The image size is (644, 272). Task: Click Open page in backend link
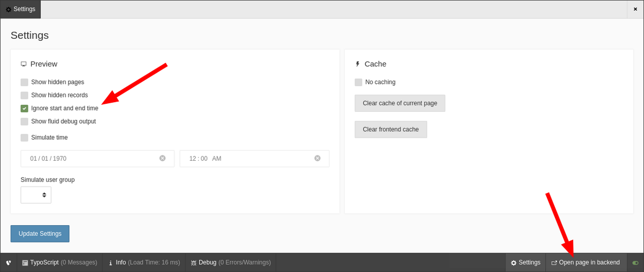point(586,262)
